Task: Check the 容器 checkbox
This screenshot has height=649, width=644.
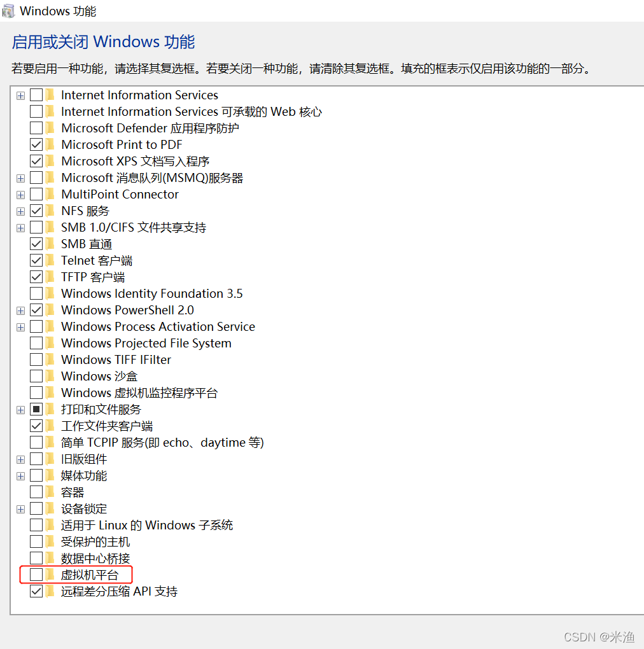Action: [x=36, y=492]
